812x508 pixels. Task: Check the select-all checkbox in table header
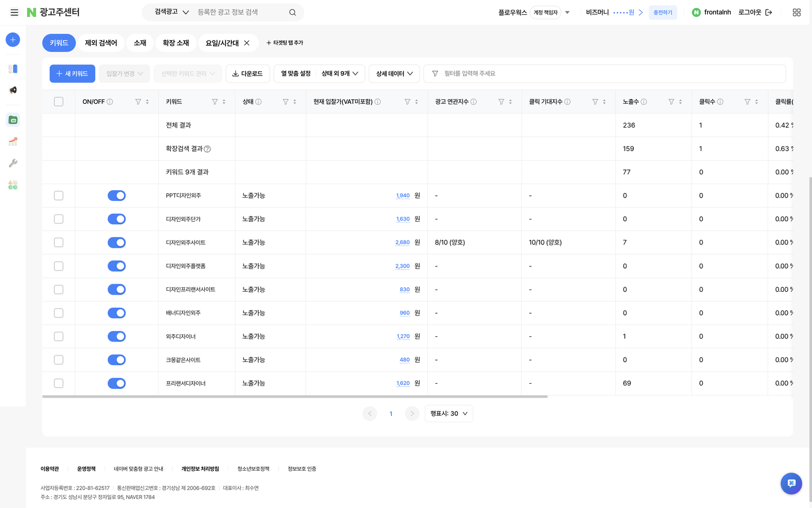pyautogui.click(x=59, y=102)
